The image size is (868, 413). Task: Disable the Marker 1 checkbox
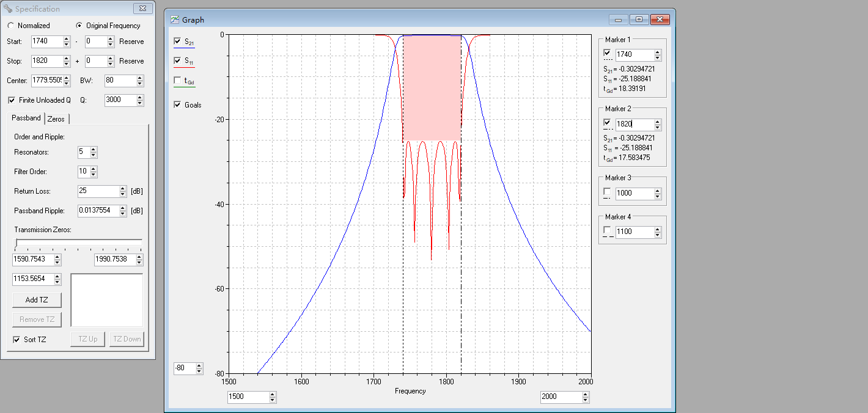(x=607, y=53)
